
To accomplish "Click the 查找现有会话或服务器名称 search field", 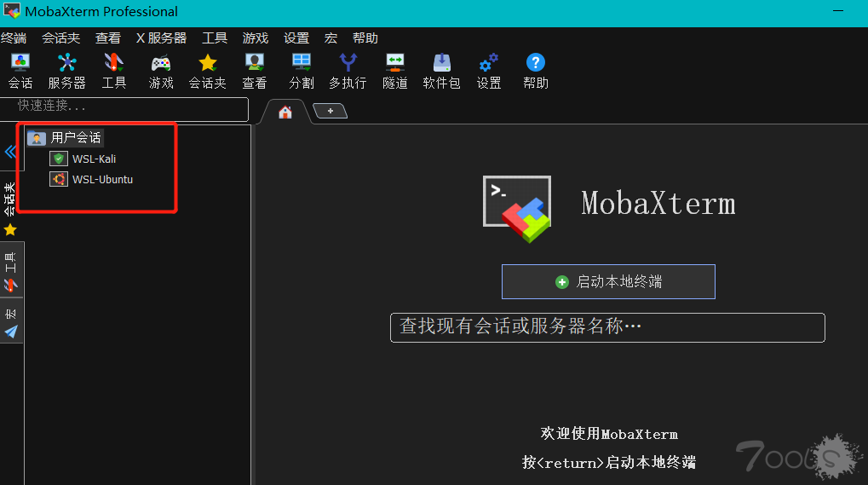I will pos(607,328).
